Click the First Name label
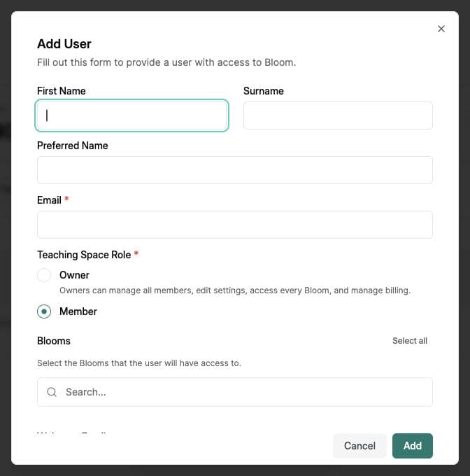 62,91
